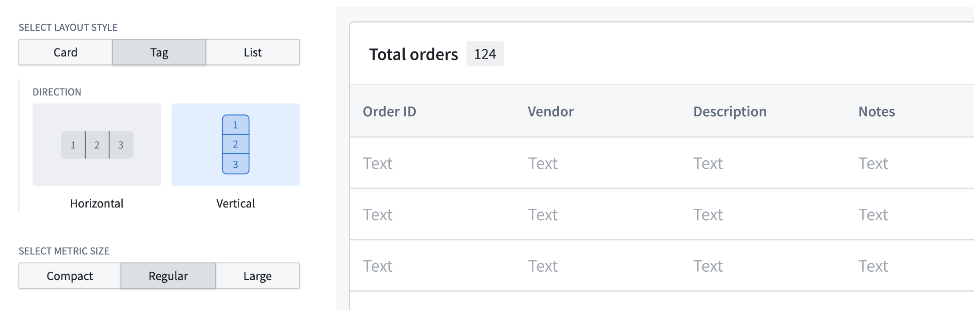Click the numbered '1' segment in Vertical preview

point(236,125)
